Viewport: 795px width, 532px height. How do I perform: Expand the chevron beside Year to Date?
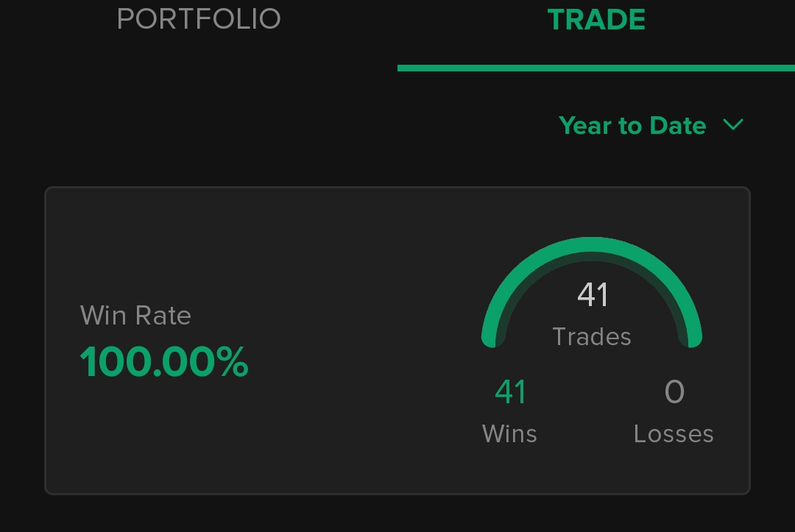click(x=733, y=124)
